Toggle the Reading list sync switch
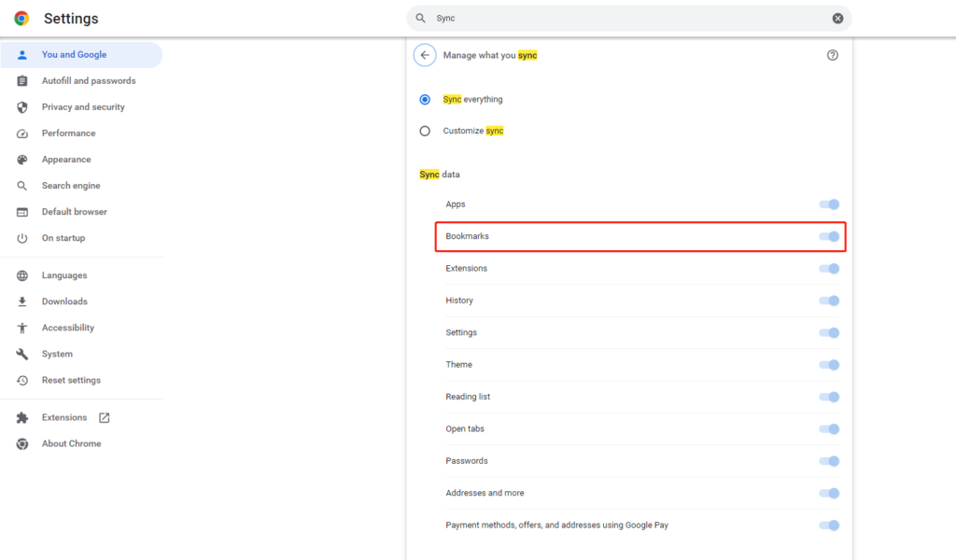Viewport: 956px width, 560px height. [x=829, y=397]
